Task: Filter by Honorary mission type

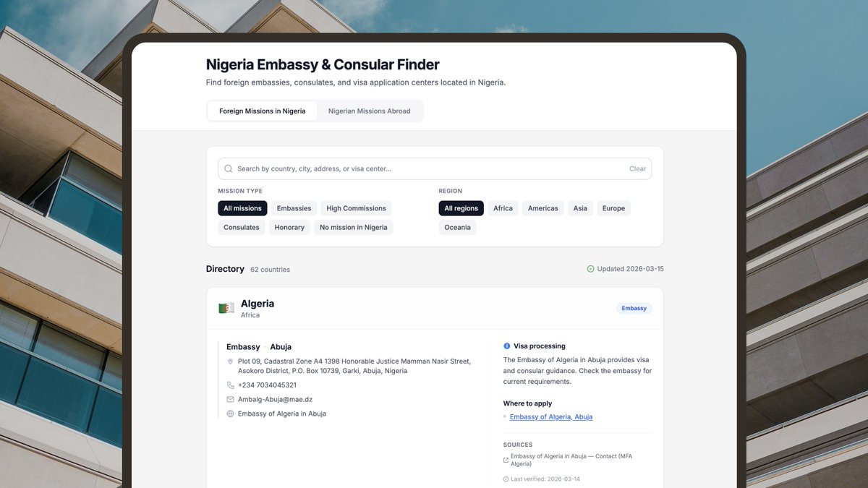Action: tap(289, 227)
